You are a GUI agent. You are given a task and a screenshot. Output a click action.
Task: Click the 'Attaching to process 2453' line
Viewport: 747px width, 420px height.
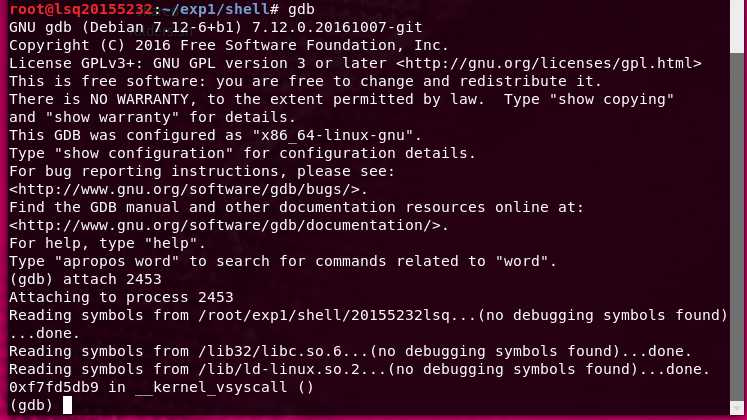(121, 297)
